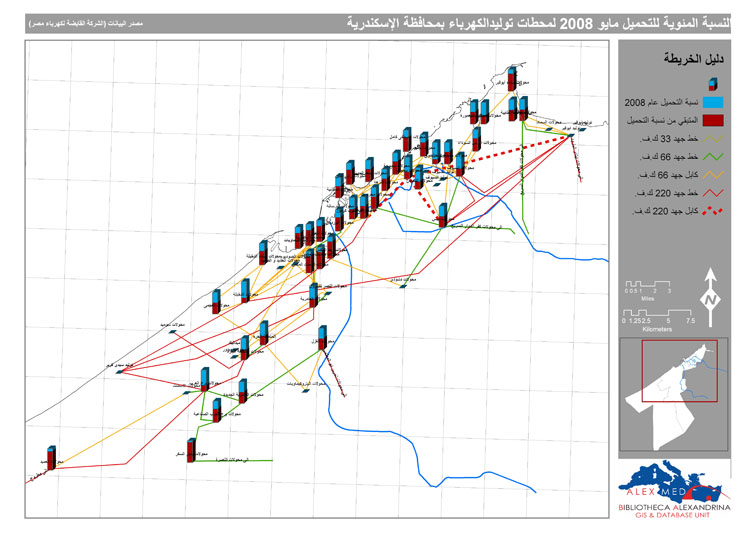This screenshot has width=756, height=534.
Task: Click the GIS & Database Unit text
Action: tap(682, 518)
